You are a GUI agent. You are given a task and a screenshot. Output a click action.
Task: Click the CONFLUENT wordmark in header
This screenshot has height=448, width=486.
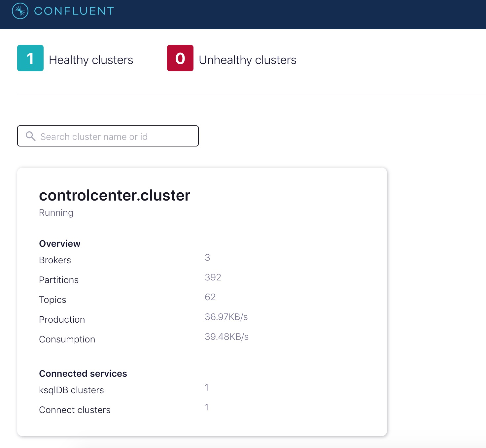[74, 11]
